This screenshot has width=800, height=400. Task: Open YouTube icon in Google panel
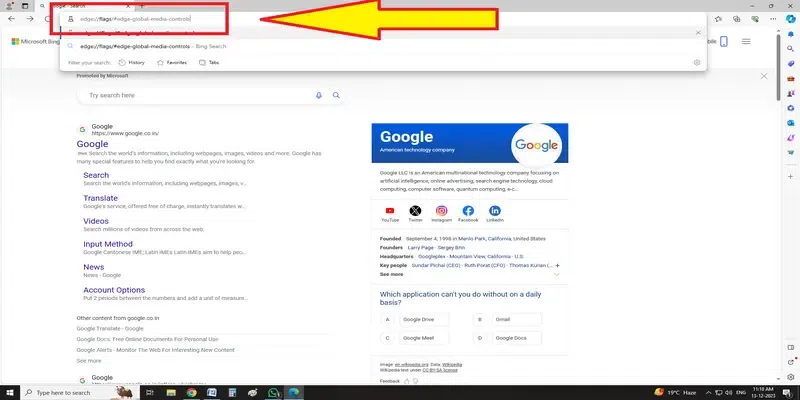[x=390, y=211]
